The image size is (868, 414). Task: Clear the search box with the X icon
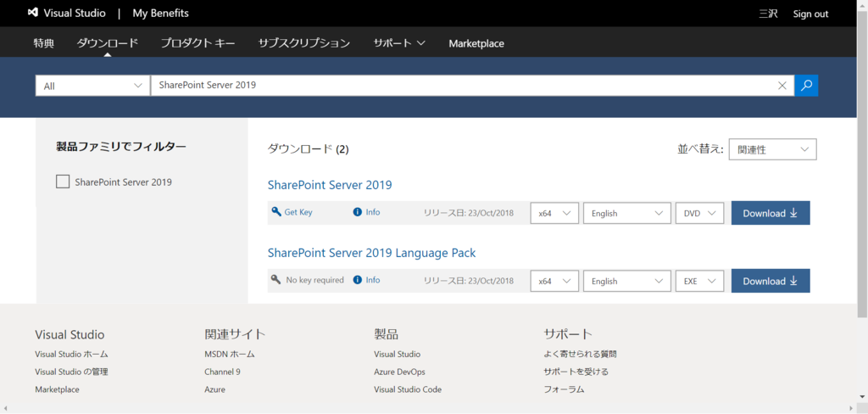point(782,86)
